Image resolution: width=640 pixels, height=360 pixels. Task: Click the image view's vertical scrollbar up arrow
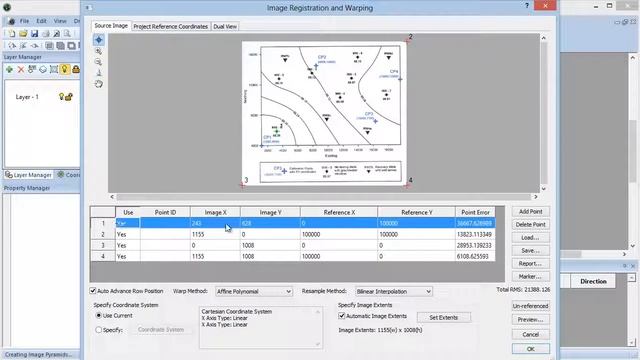[x=544, y=38]
